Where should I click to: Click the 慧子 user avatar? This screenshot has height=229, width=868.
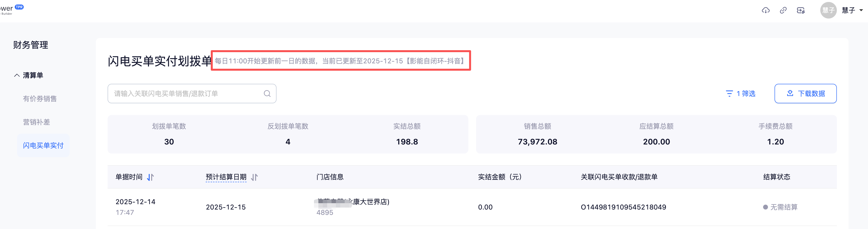tap(828, 10)
